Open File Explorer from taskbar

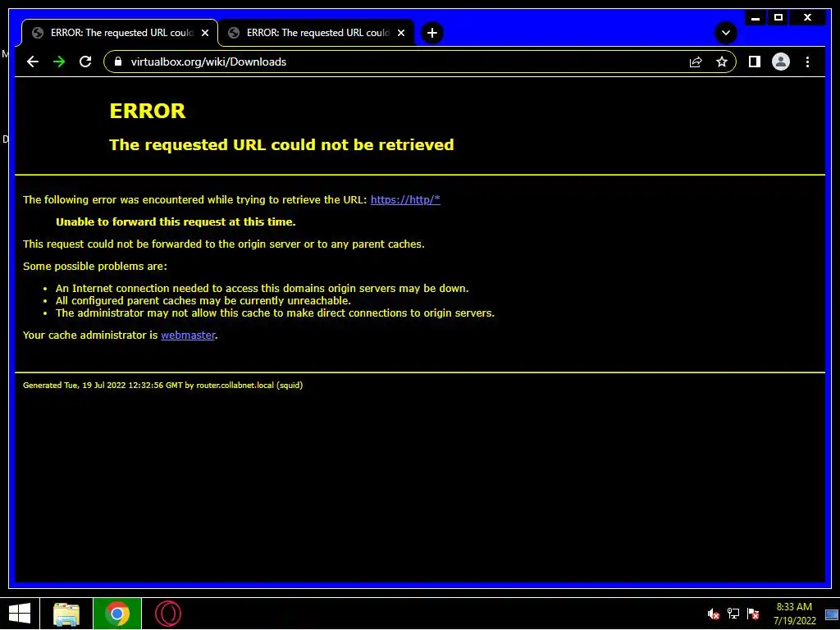tap(66, 614)
